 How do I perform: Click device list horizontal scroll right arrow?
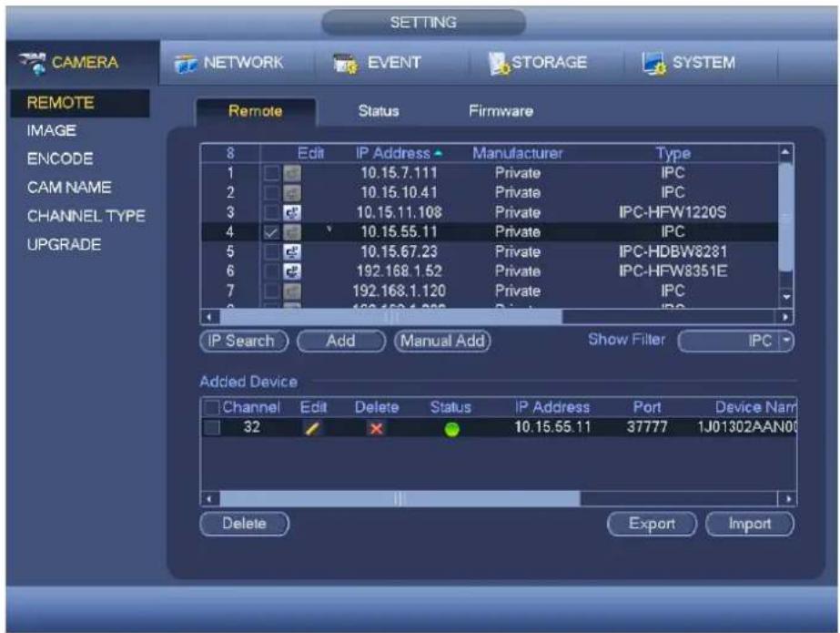coord(785,317)
